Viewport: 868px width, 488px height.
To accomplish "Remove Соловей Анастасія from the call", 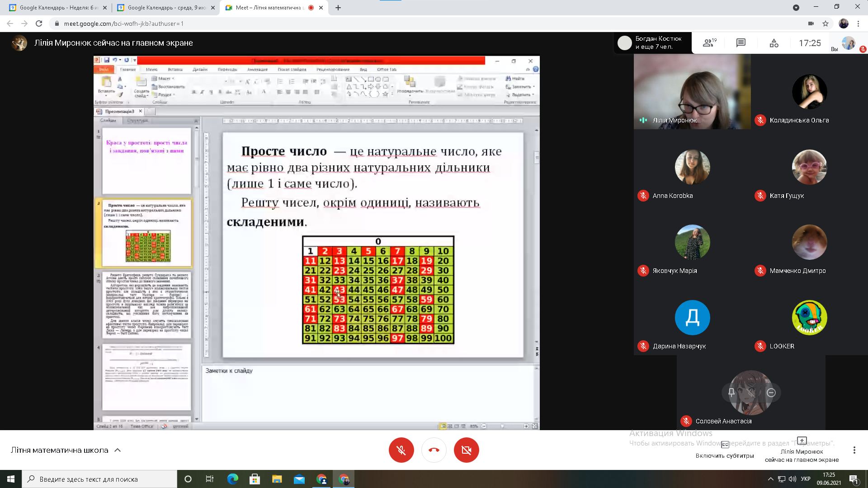I will (771, 393).
